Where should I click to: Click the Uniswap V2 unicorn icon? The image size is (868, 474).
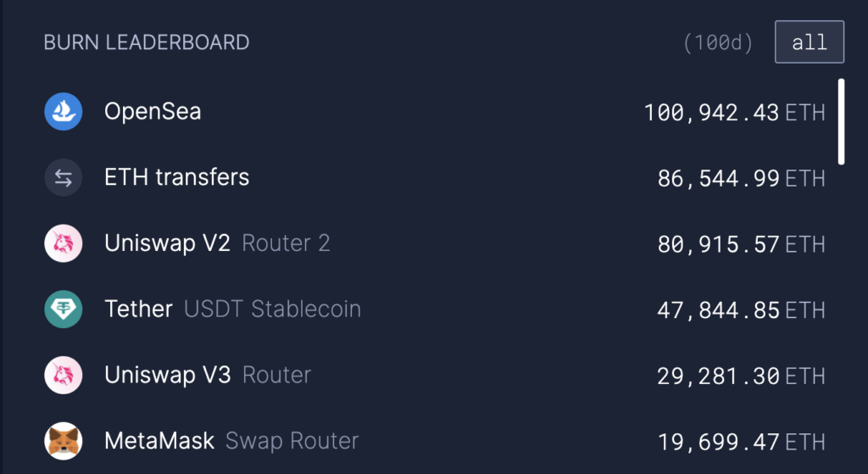(64, 243)
